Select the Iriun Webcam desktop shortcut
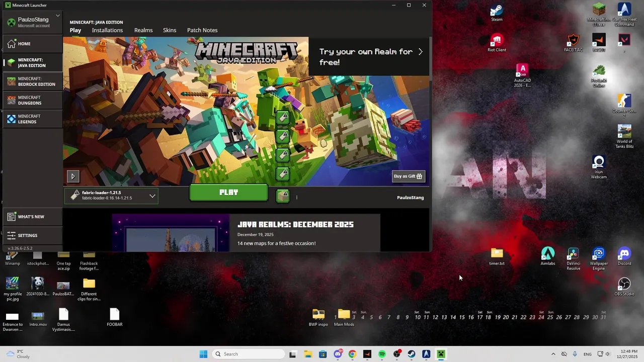The height and width of the screenshot is (362, 644). click(x=599, y=167)
